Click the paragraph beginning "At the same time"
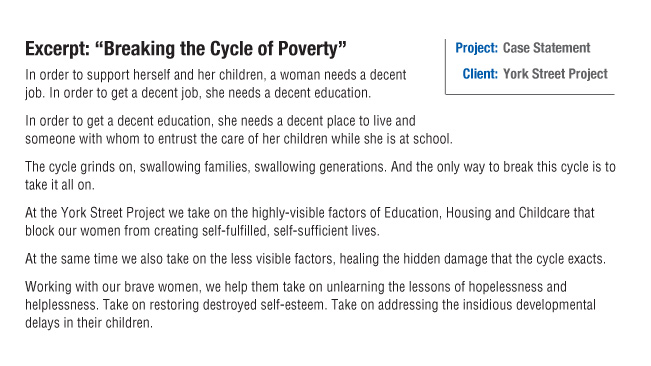Viewport: 651px width, 366px height. tap(316, 259)
